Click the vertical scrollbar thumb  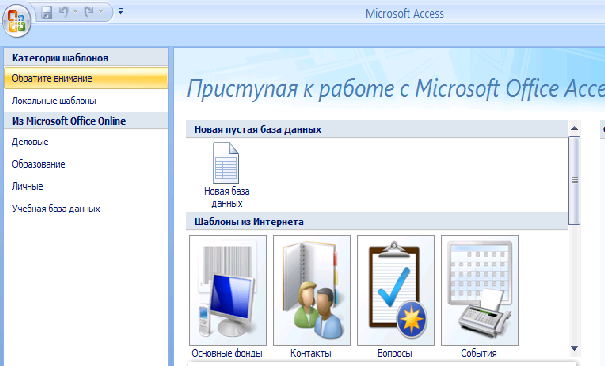(x=574, y=180)
